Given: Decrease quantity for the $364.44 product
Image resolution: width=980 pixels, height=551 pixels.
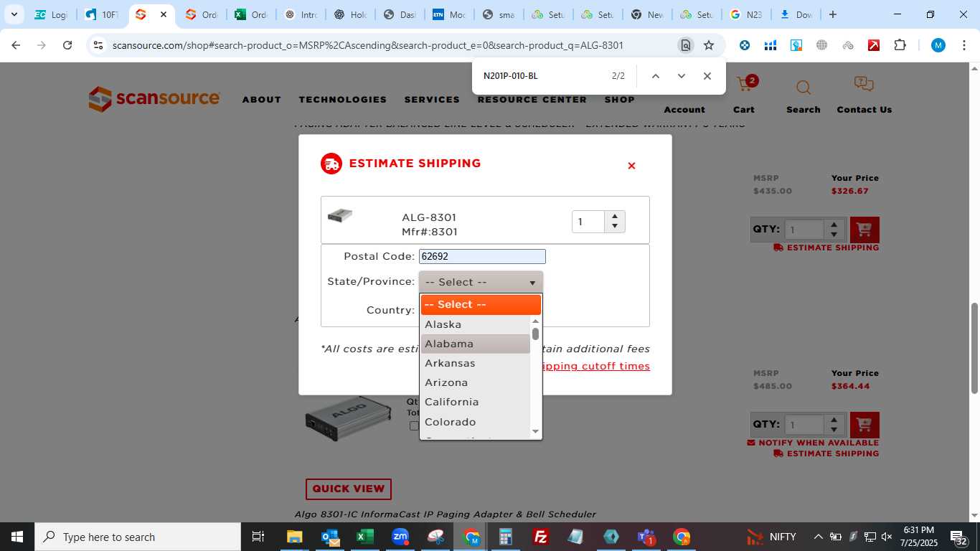Looking at the screenshot, I should tap(834, 430).
